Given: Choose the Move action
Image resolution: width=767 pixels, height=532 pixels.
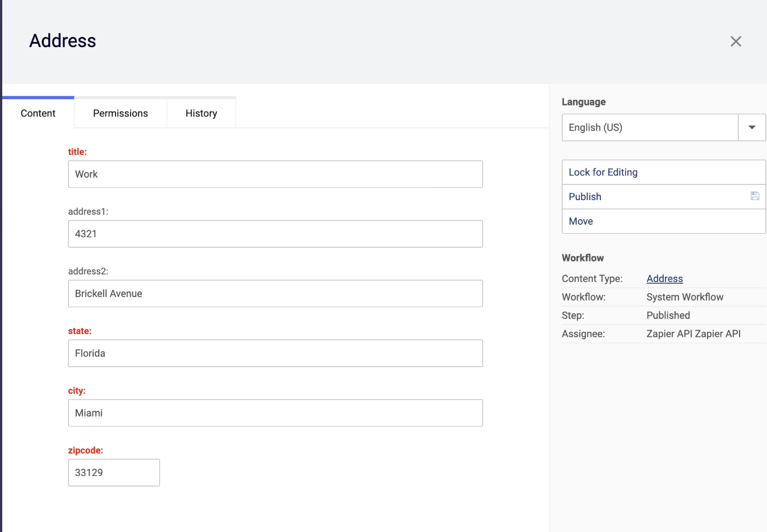Looking at the screenshot, I should point(664,221).
